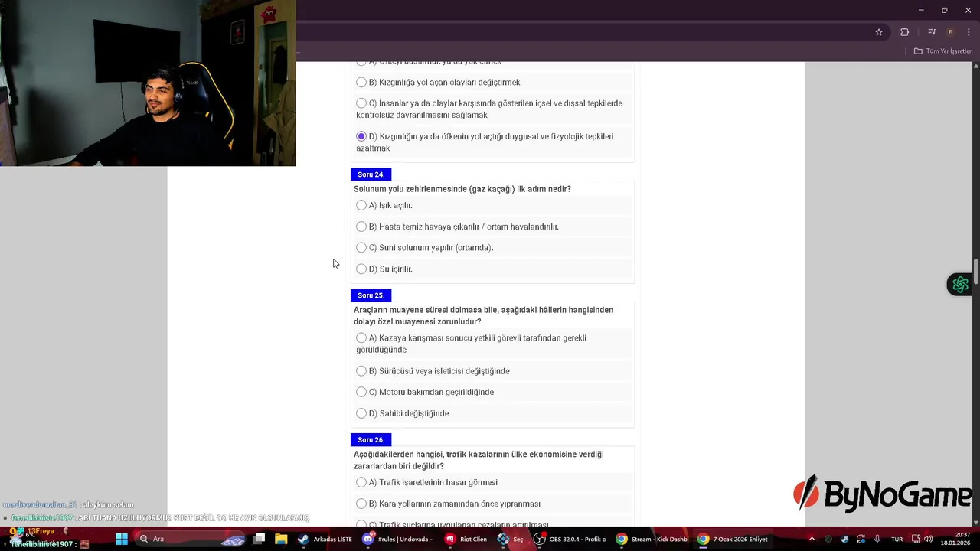Choose D) Su içirilir
The image size is (980, 551).
(x=361, y=269)
